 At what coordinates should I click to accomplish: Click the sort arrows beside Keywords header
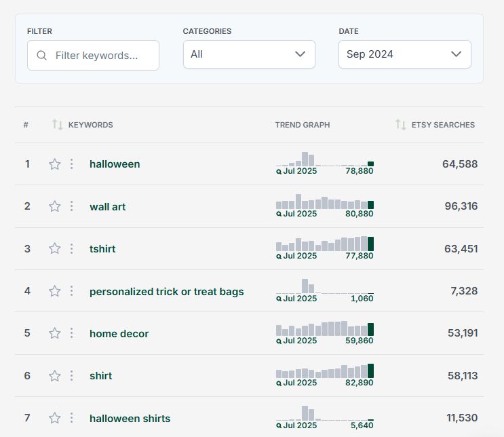click(x=57, y=125)
